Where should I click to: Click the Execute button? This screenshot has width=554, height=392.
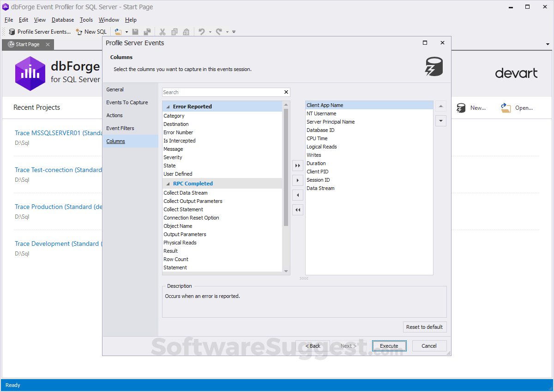point(389,346)
